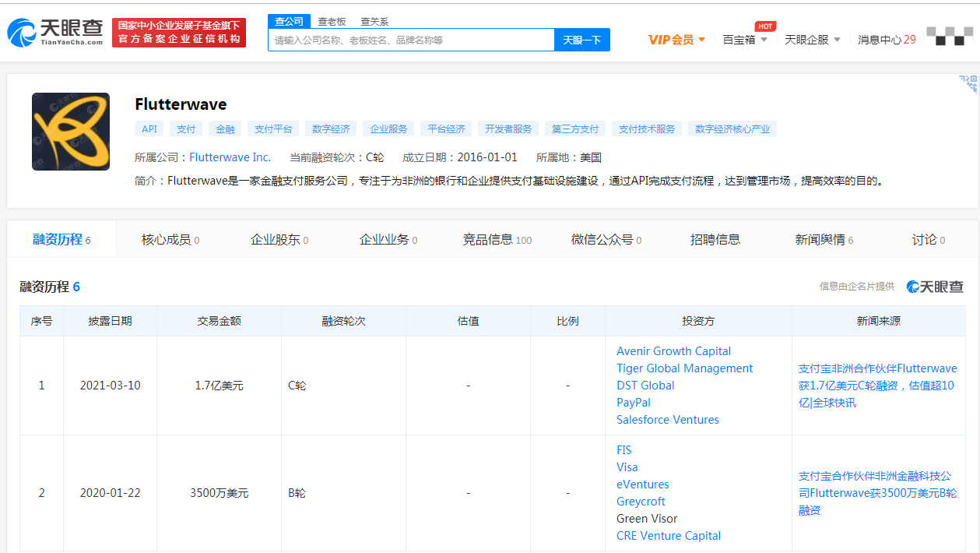
Task: Click the 交易金额 column header
Action: [x=220, y=321]
